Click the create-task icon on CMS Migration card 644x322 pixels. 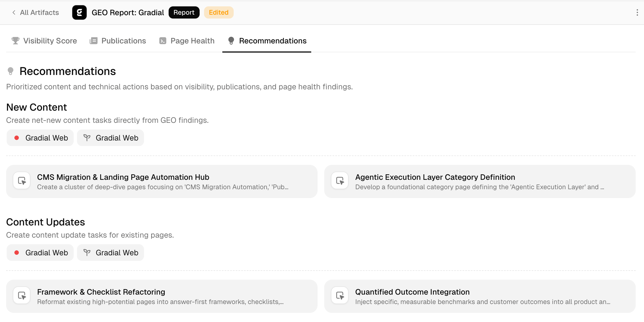click(x=22, y=180)
